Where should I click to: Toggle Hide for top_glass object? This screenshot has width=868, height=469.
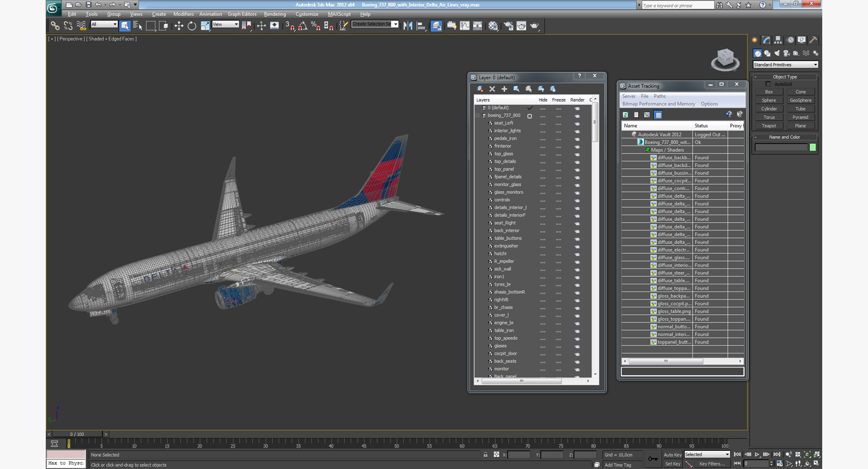pyautogui.click(x=542, y=154)
